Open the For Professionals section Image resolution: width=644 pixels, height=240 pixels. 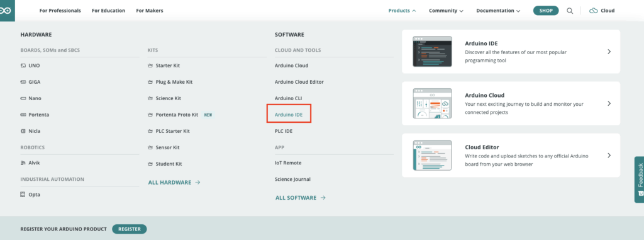[x=60, y=11]
